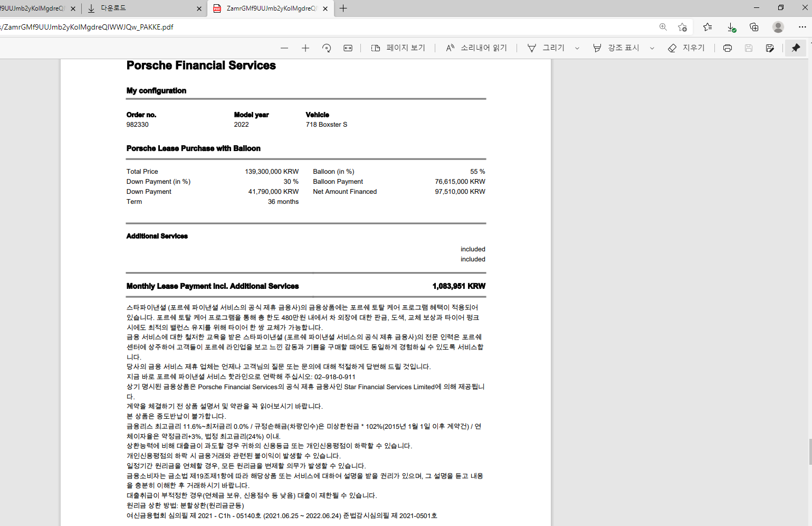Fit PDF page to width

pyautogui.click(x=348, y=48)
